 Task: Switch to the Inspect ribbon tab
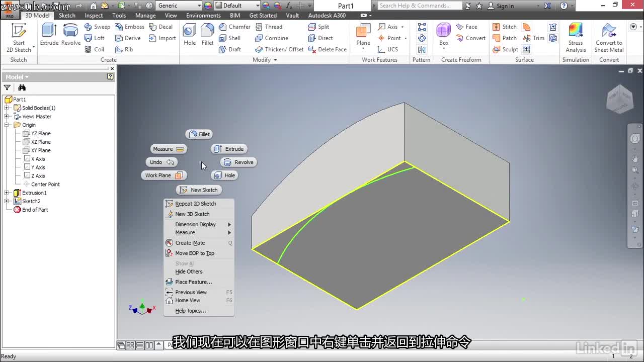tap(94, 16)
